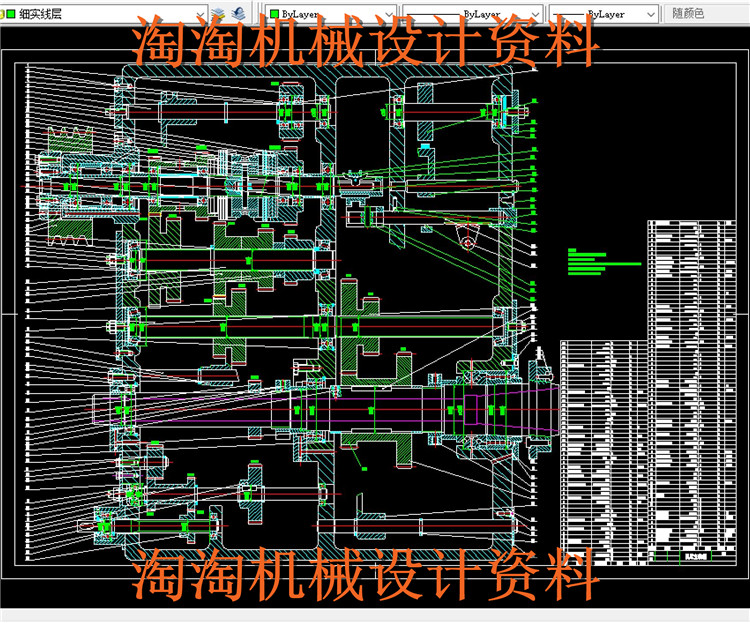
Task: Expand the green ByLayer color dropdown
Action: [x=331, y=14]
